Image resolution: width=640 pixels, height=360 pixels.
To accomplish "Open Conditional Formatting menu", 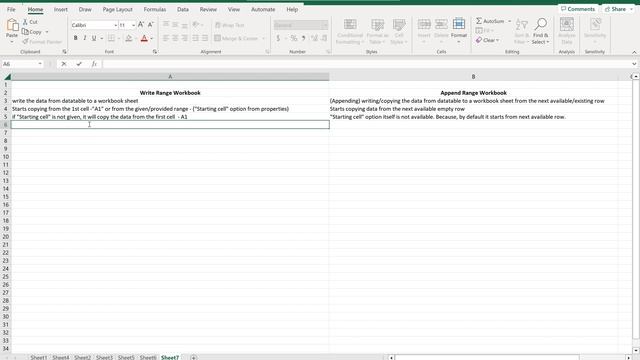I will coord(350,31).
